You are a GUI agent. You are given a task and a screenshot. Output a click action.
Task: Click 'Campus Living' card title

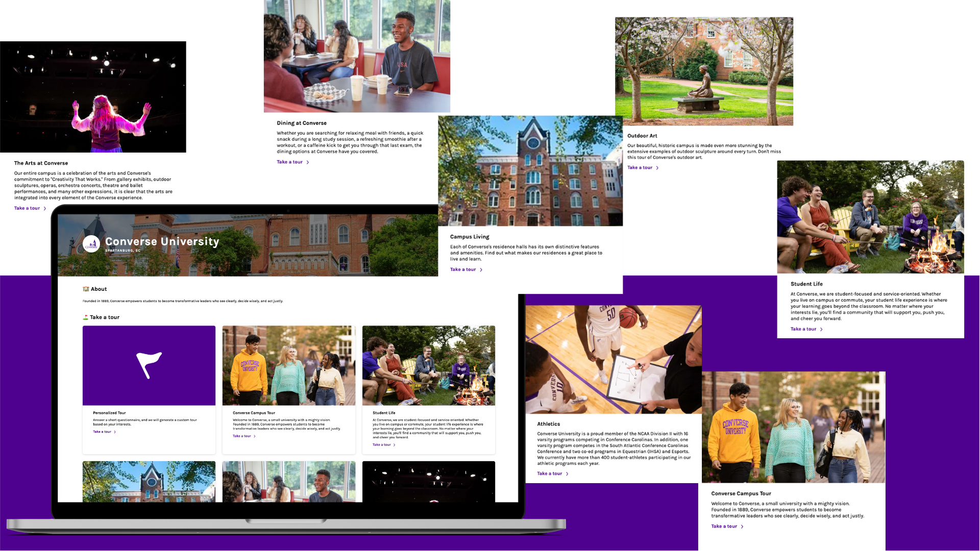tap(470, 237)
